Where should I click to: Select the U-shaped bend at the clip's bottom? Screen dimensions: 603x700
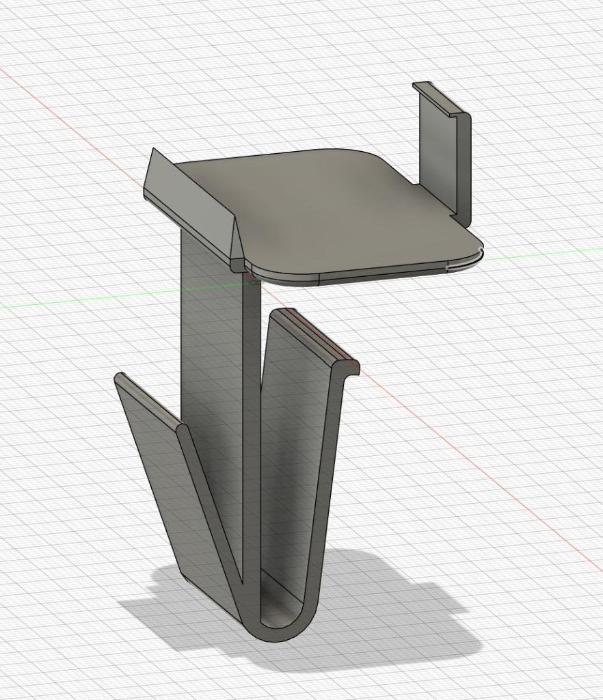point(278,621)
